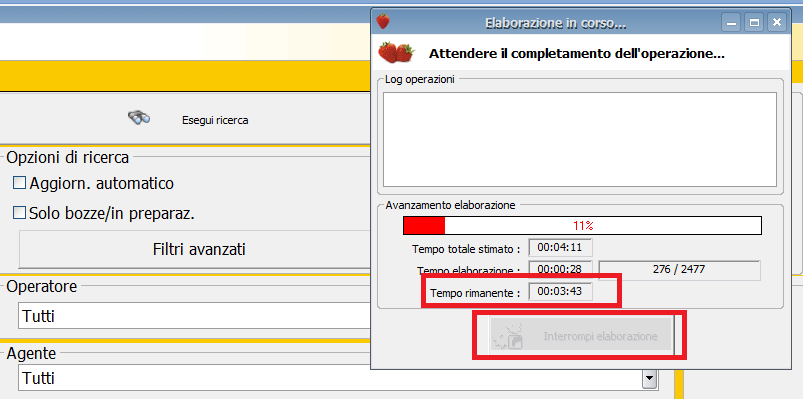Select the Tempo totale stimato value 00:04:11

(x=560, y=248)
